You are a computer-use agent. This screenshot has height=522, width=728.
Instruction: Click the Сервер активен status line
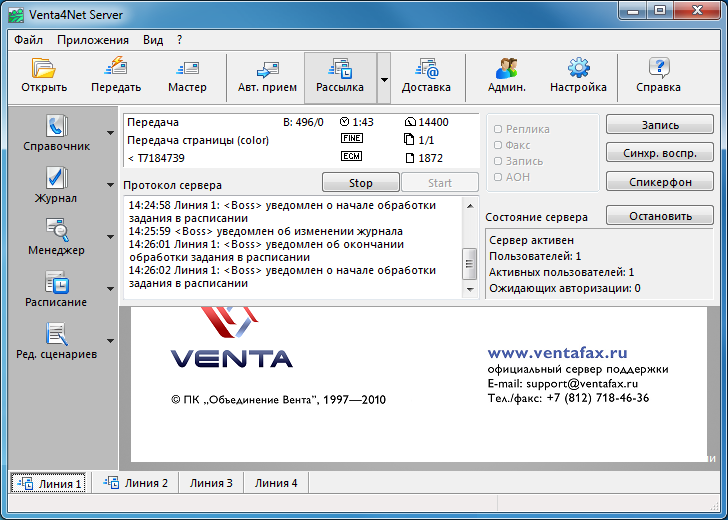coord(532,241)
